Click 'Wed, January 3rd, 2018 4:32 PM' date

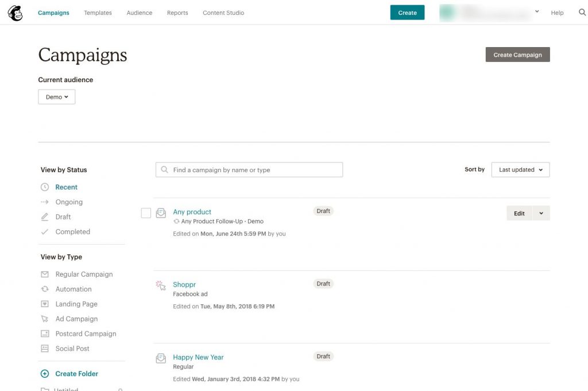click(x=236, y=380)
